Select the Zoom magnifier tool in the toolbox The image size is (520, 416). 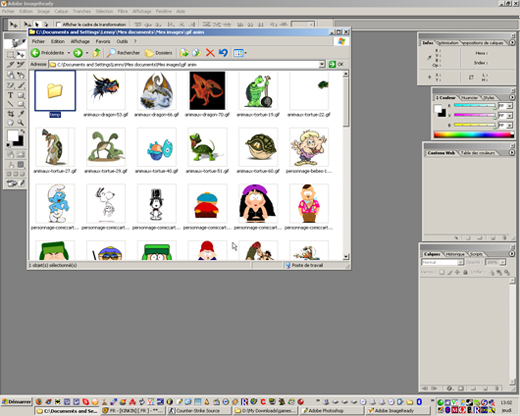coord(21,123)
